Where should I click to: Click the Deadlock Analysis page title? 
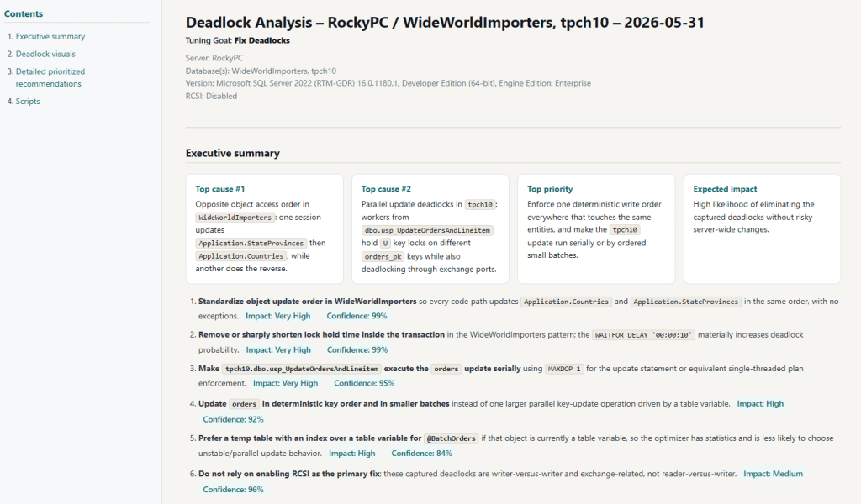click(445, 23)
